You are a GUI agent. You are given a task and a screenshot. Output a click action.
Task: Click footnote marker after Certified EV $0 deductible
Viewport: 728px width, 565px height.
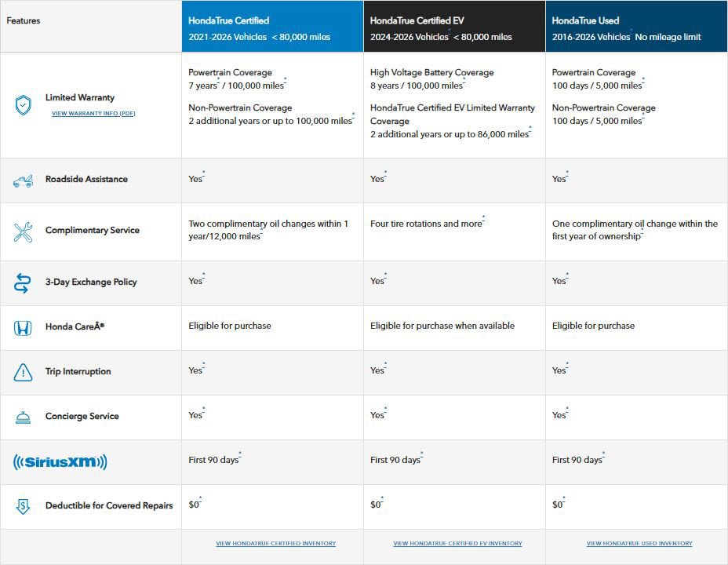point(382,501)
